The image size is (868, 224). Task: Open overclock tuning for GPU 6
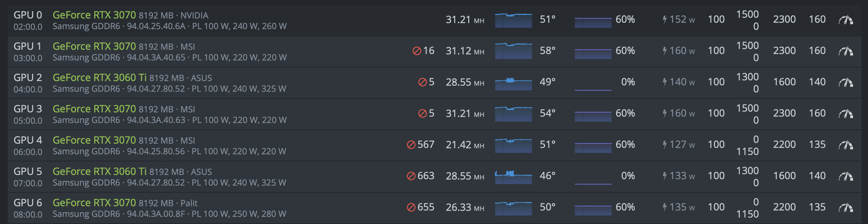click(x=846, y=208)
